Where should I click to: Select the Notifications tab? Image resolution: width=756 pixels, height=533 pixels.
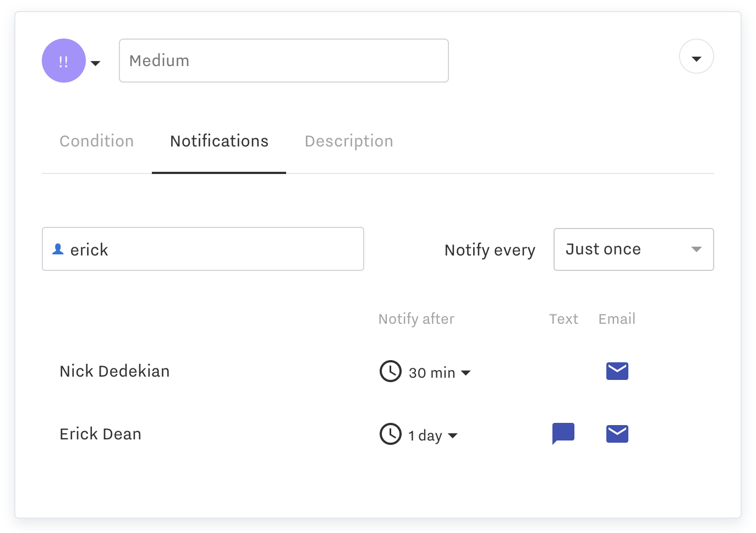[219, 142]
